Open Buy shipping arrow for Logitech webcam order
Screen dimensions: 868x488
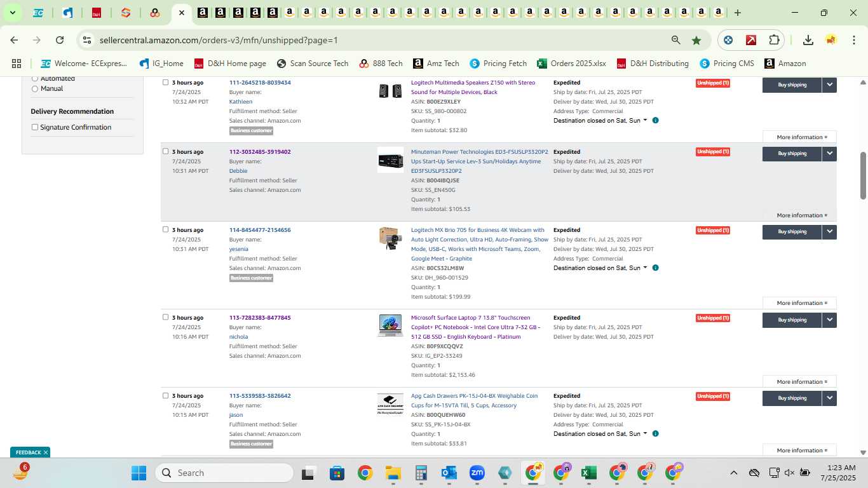pyautogui.click(x=829, y=232)
